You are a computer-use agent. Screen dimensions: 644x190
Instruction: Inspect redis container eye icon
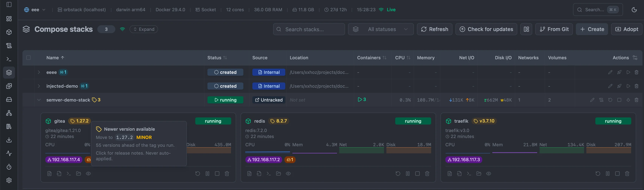(x=288, y=174)
